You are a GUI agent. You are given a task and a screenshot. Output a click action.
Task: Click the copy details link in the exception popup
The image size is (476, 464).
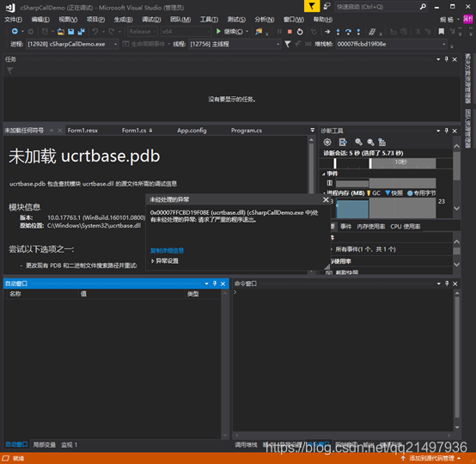tap(167, 251)
